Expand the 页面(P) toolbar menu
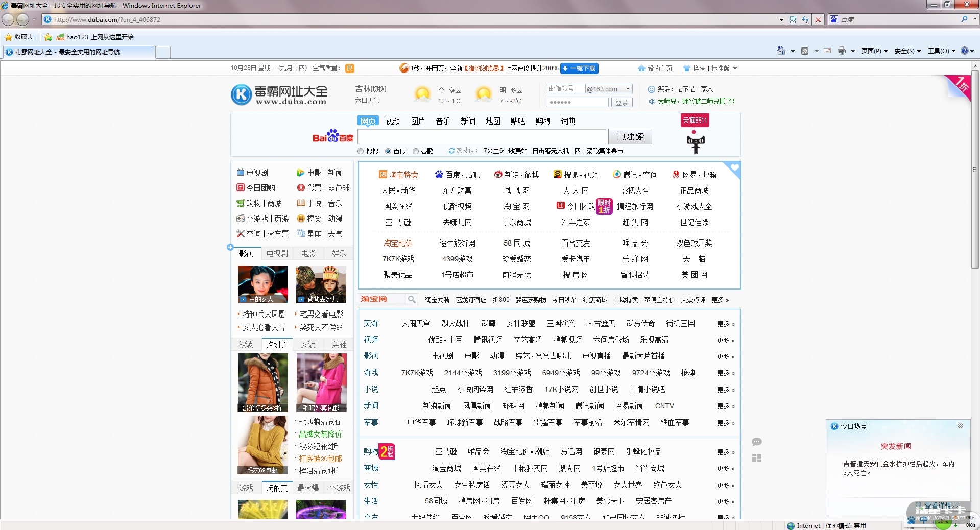 [874, 51]
